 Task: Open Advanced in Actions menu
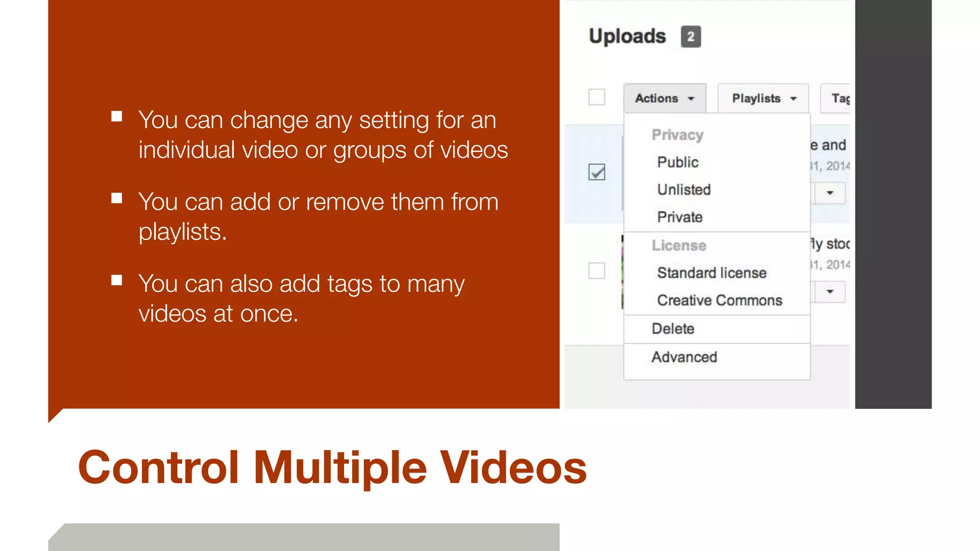click(x=684, y=357)
